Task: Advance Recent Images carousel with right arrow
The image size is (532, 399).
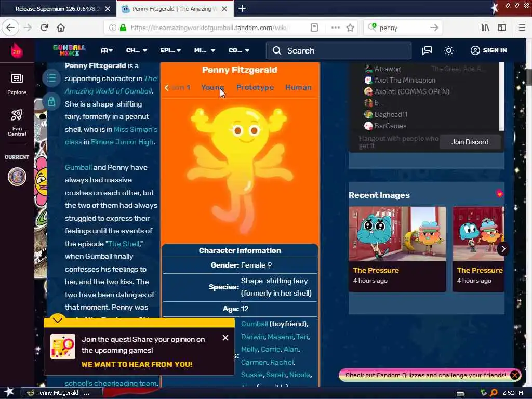Action: [x=503, y=249]
